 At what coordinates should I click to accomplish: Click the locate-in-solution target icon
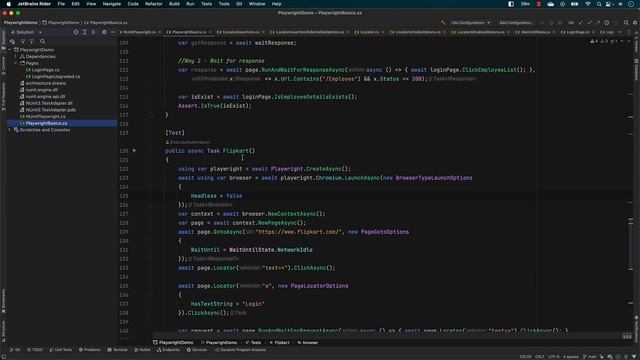[76, 32]
